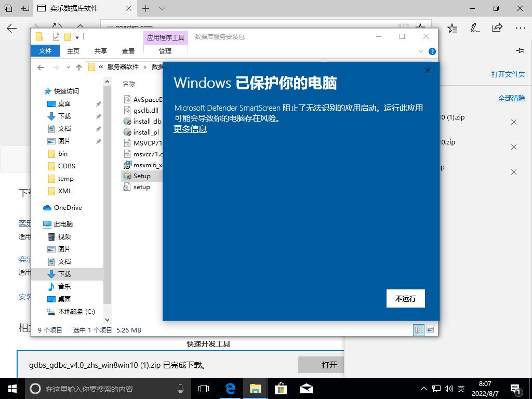Click the navigation pane scrollbar
This screenshot has width=532, height=399.
[108, 197]
